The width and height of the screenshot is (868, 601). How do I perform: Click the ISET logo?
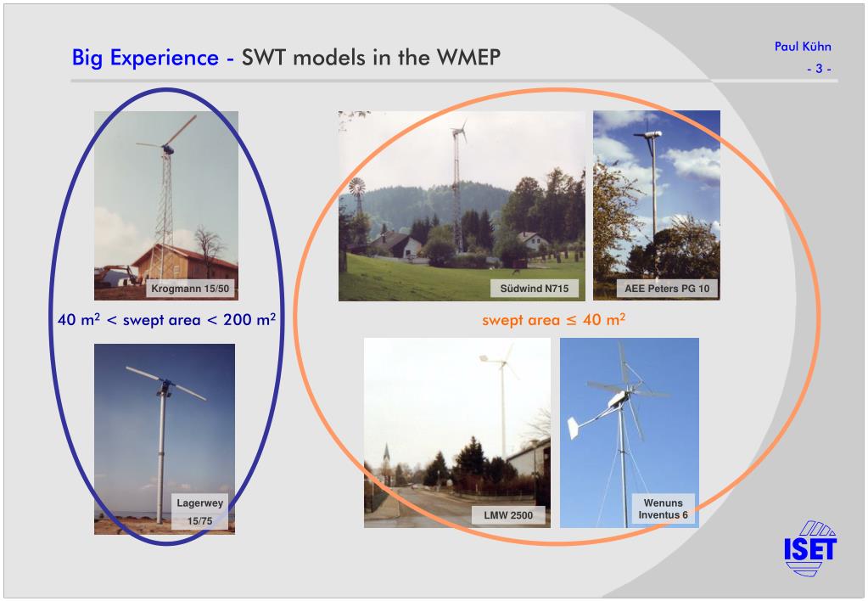click(x=810, y=548)
